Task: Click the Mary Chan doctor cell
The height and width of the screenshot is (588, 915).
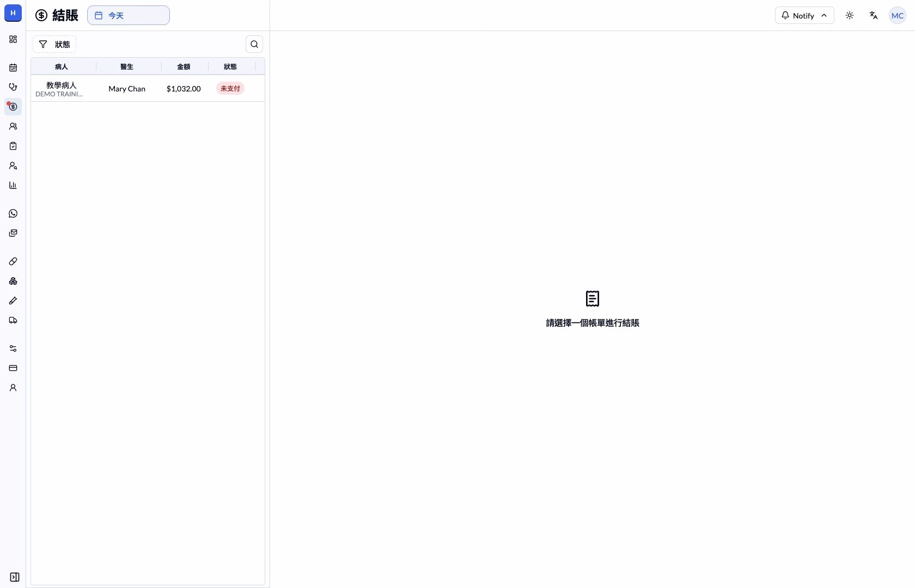Action: [x=127, y=89]
